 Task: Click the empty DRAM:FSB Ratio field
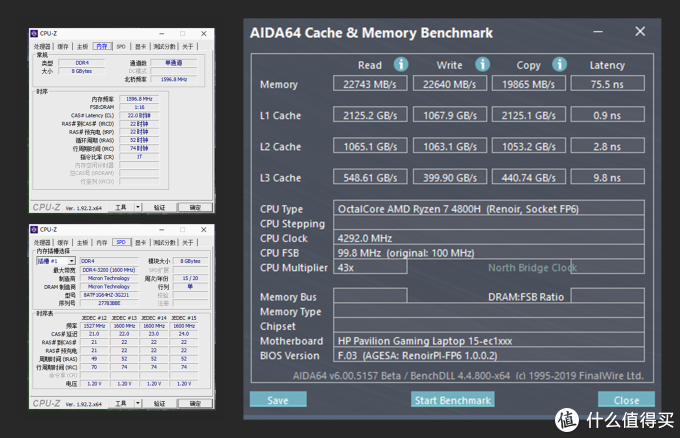(x=607, y=296)
